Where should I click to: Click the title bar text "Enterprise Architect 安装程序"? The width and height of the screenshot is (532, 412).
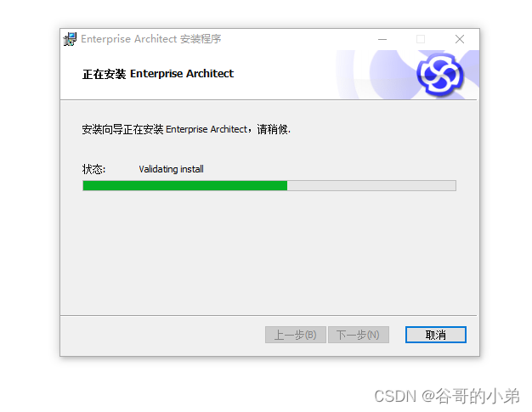(151, 39)
